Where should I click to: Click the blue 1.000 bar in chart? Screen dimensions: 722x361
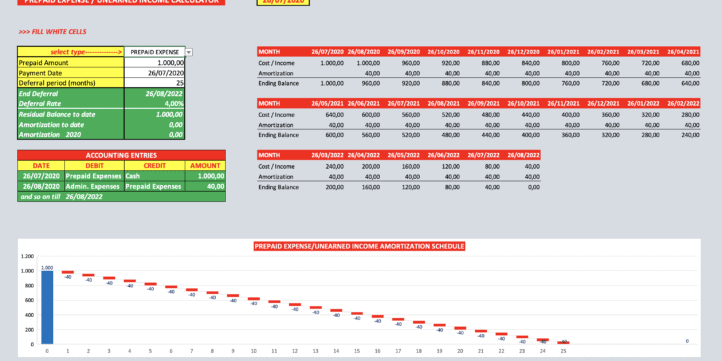click(x=47, y=307)
